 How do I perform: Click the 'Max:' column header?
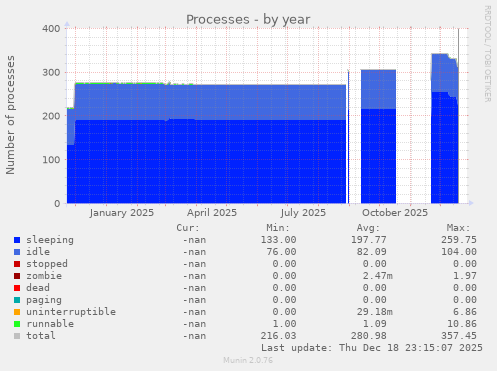point(459,228)
